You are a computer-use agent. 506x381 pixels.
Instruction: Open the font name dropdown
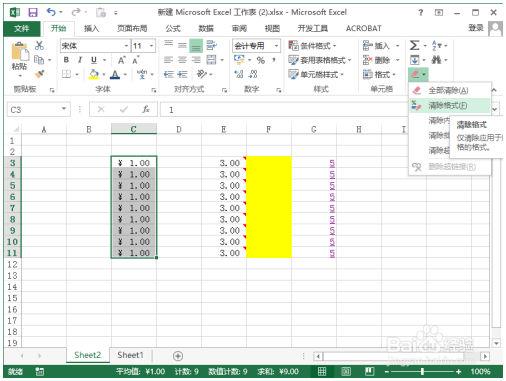(126, 46)
